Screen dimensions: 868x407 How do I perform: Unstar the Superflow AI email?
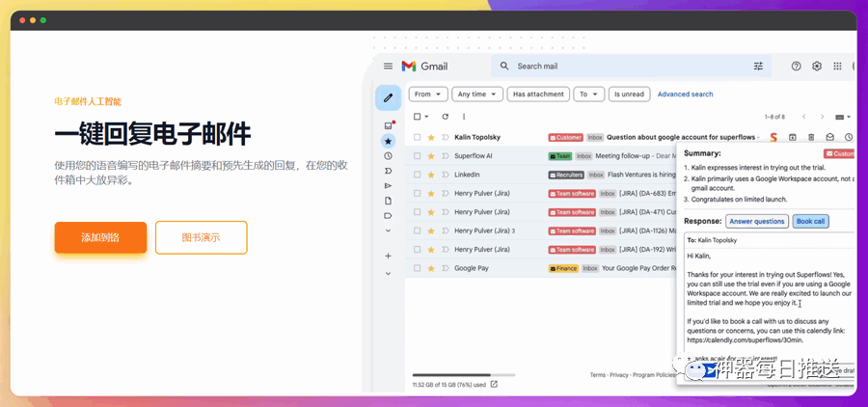pyautogui.click(x=431, y=156)
